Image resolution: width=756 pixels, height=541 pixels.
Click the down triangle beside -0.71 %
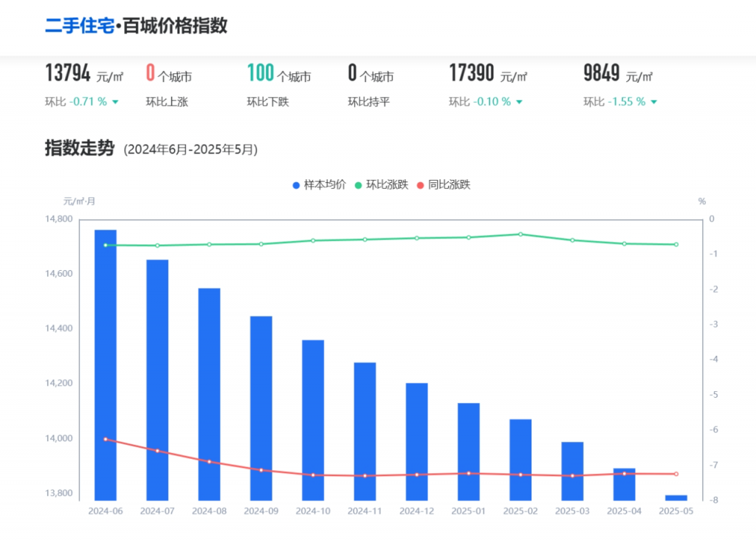click(116, 102)
